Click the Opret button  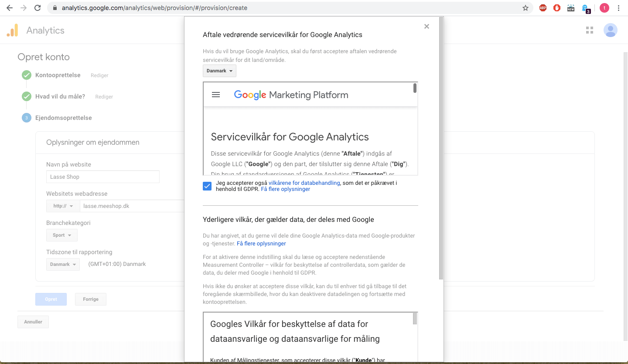point(51,299)
